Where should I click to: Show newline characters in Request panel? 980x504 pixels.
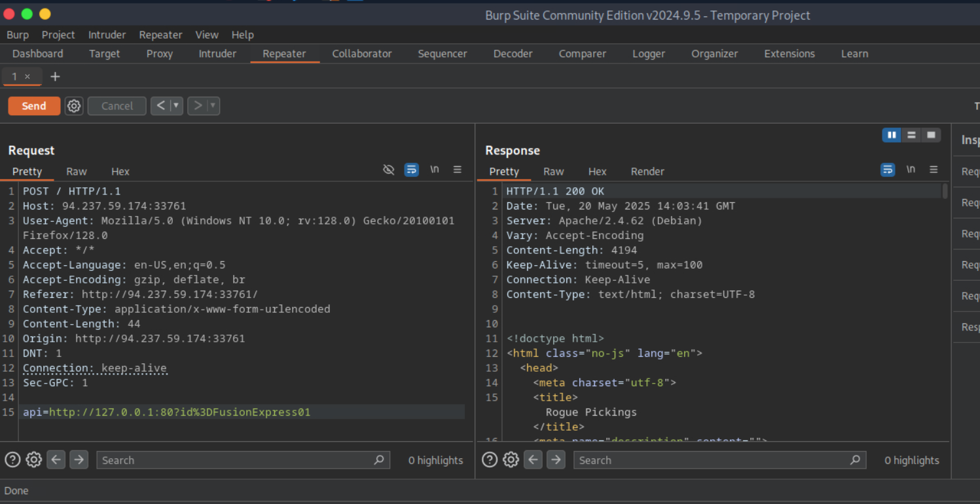pyautogui.click(x=434, y=170)
